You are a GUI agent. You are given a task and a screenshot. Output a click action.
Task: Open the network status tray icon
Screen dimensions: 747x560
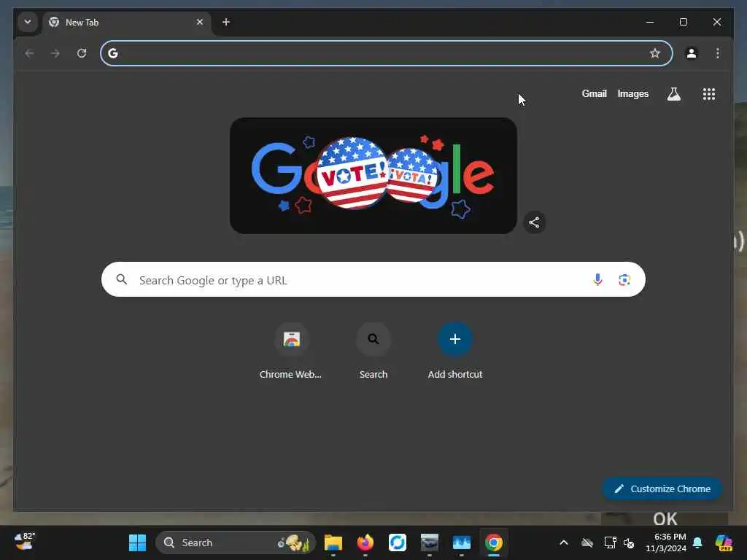point(610,542)
